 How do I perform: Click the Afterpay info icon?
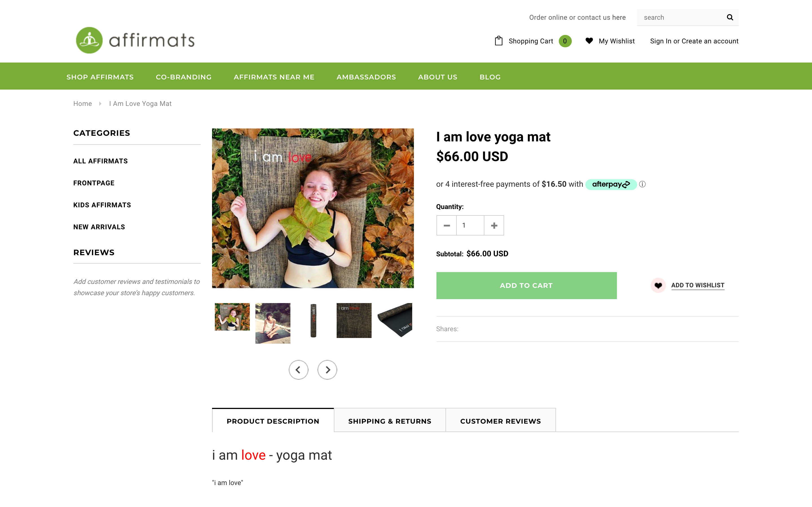click(x=642, y=184)
